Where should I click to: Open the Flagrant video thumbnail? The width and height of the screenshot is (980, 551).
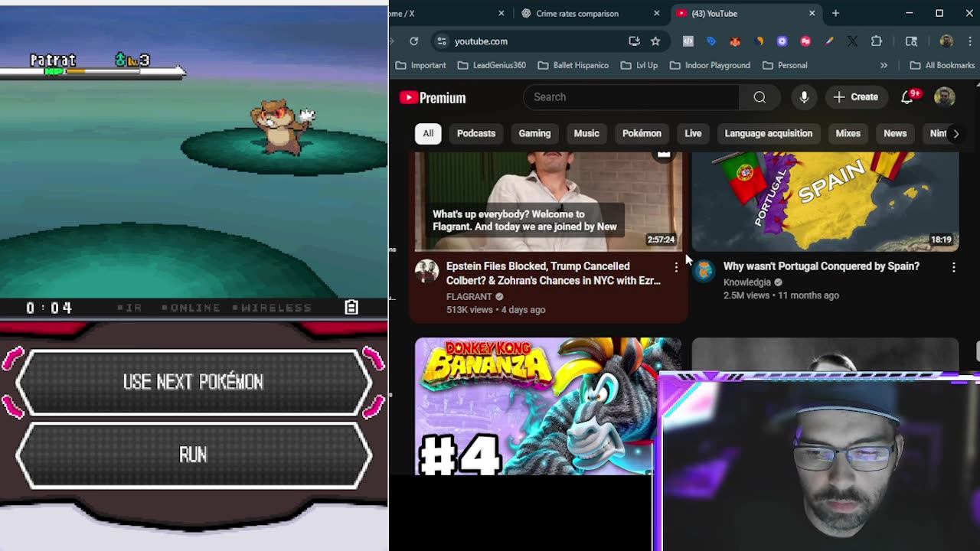pyautogui.click(x=547, y=201)
